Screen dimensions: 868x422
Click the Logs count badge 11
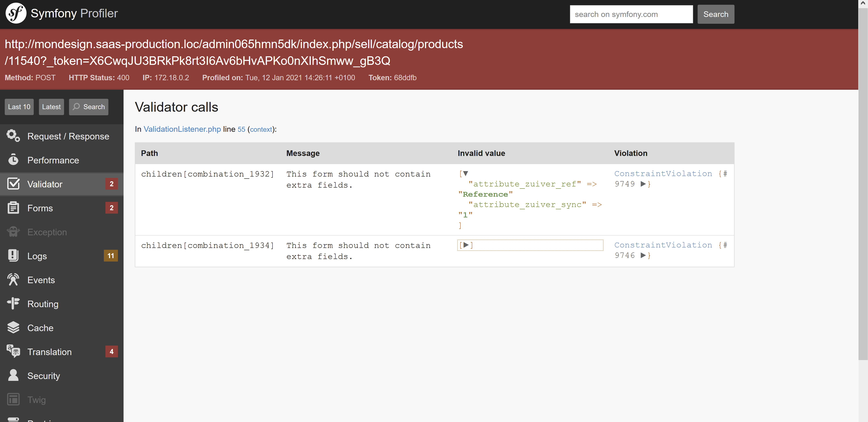111,255
